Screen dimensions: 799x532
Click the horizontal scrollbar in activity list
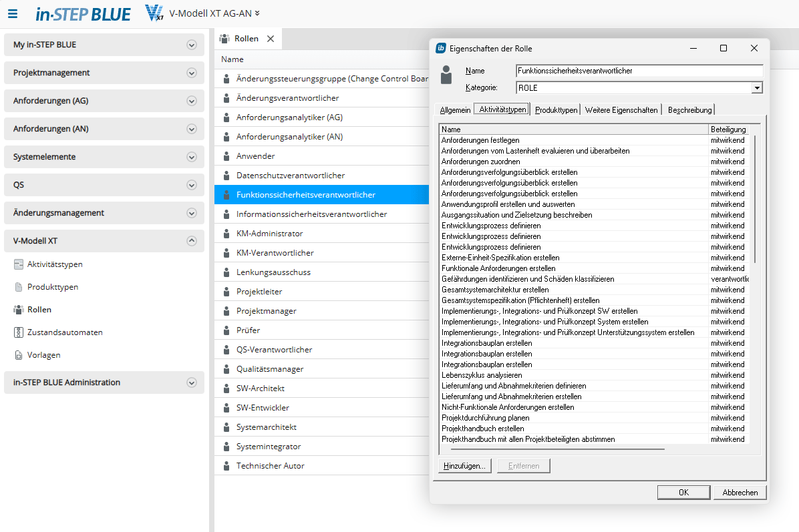[554, 449]
